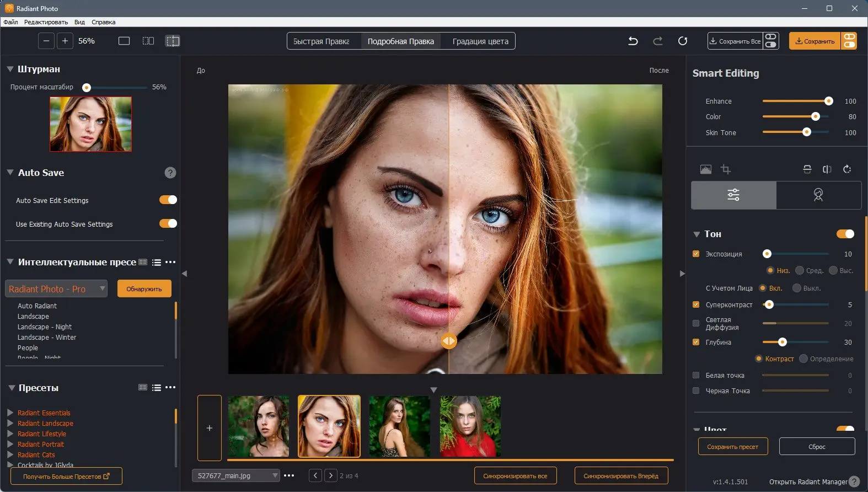Zoom in with the plus button
This screenshot has height=492, width=868.
65,41
